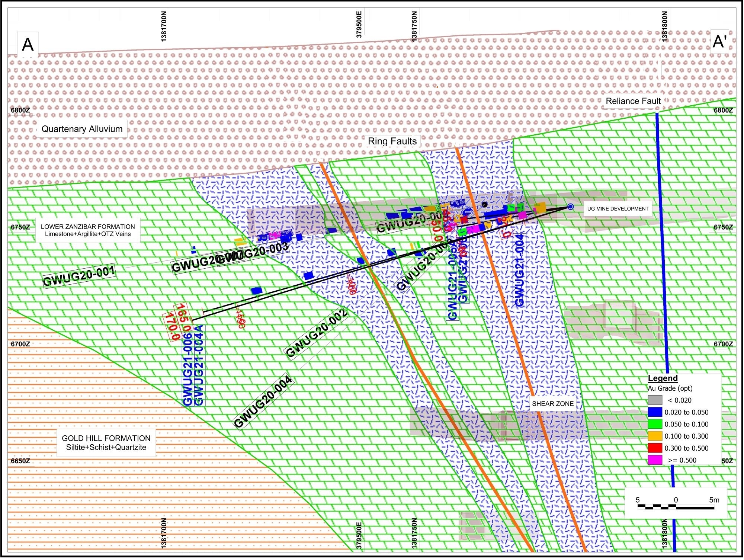Click the UG MINE DEVELOPMENT label
The height and width of the screenshot is (560, 744).
pos(618,209)
